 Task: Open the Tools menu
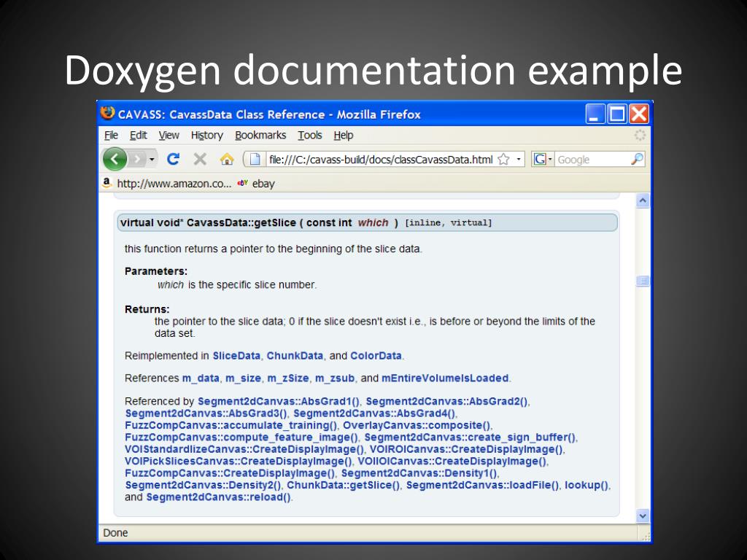[309, 135]
